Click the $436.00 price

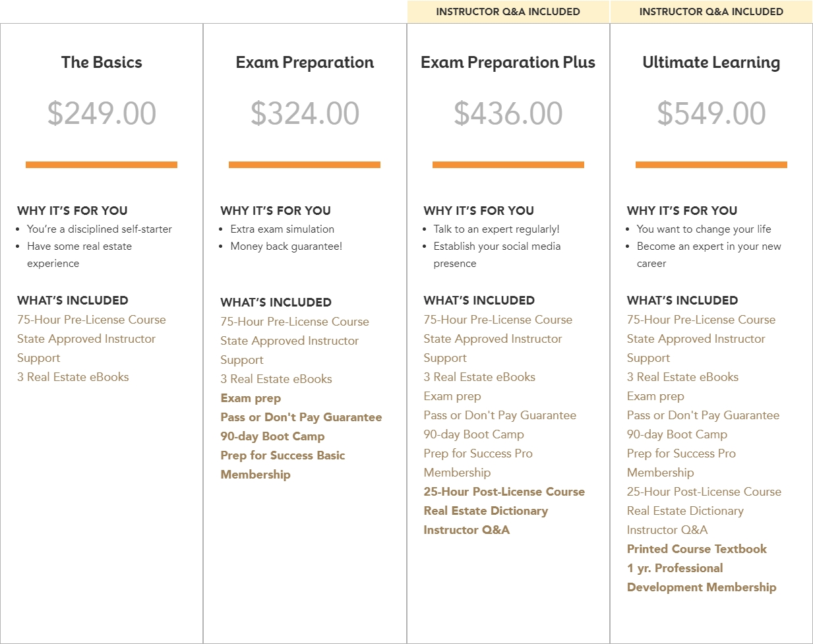(x=508, y=113)
